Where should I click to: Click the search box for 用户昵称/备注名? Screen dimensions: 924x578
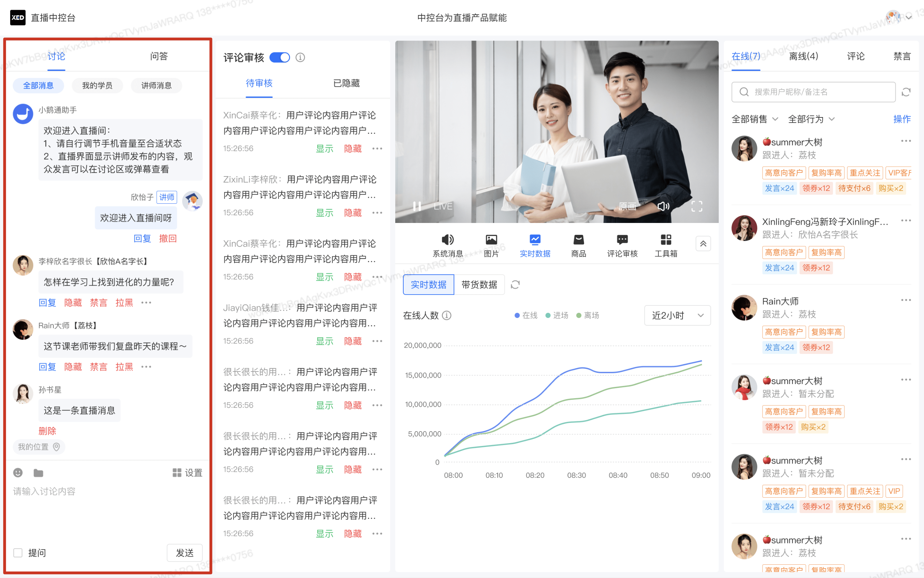click(814, 92)
